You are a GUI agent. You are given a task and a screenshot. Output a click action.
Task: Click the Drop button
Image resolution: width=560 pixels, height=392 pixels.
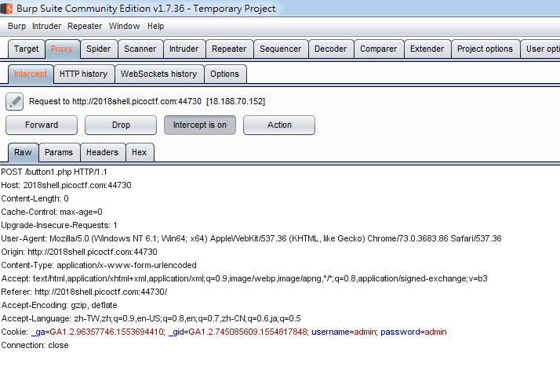click(x=121, y=125)
